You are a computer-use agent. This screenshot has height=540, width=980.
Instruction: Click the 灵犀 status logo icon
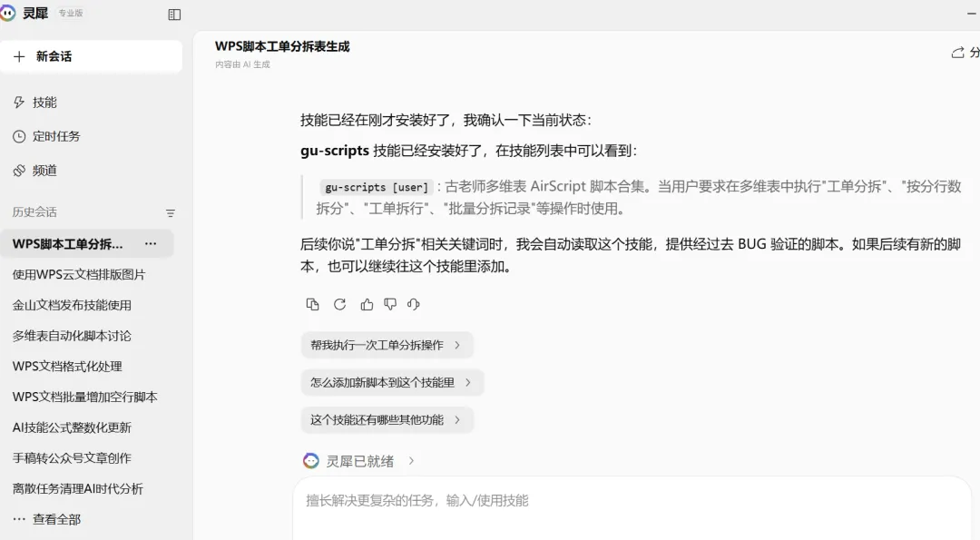(x=310, y=461)
